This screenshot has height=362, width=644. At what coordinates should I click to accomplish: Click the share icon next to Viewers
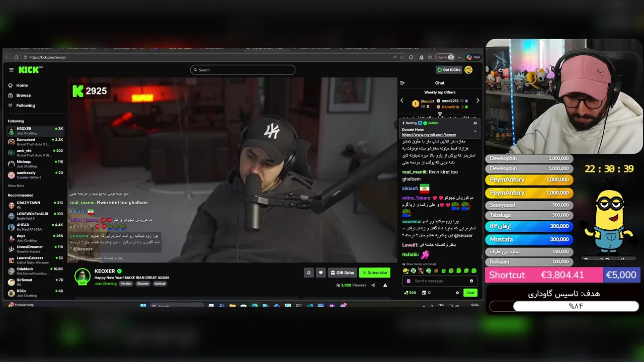(x=373, y=285)
